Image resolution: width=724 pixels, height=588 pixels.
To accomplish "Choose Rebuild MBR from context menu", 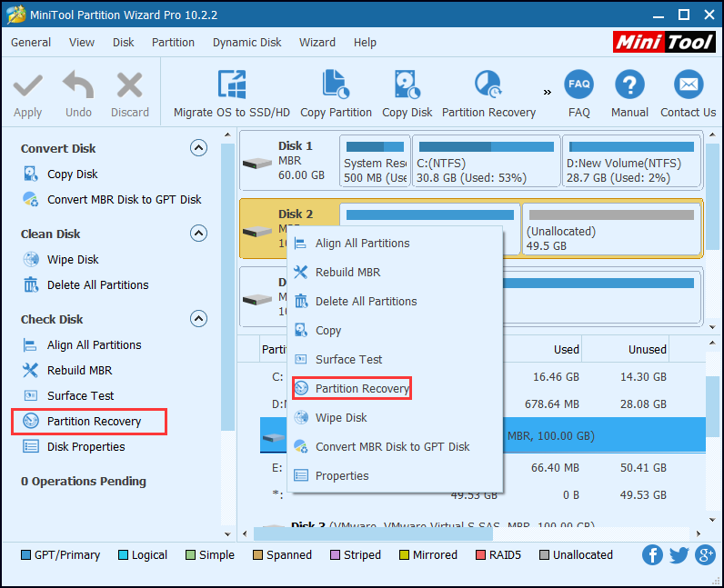I will [x=395, y=273].
